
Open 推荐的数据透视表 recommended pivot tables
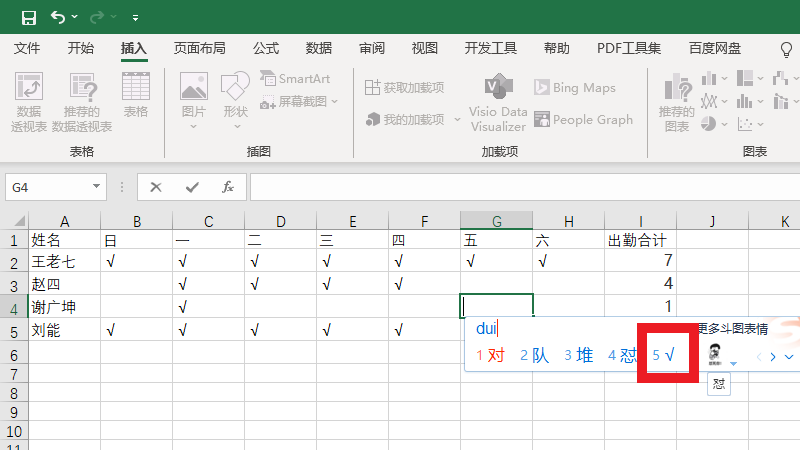[82, 102]
